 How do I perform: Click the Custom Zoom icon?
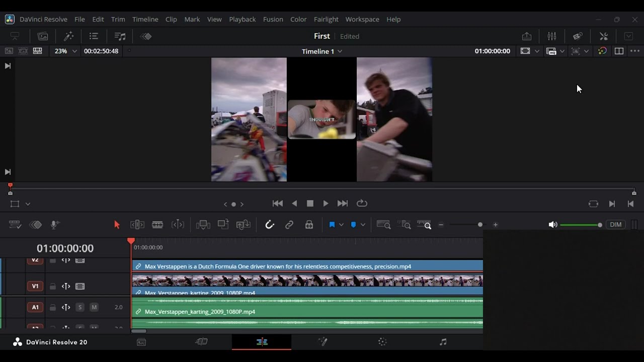click(x=424, y=225)
